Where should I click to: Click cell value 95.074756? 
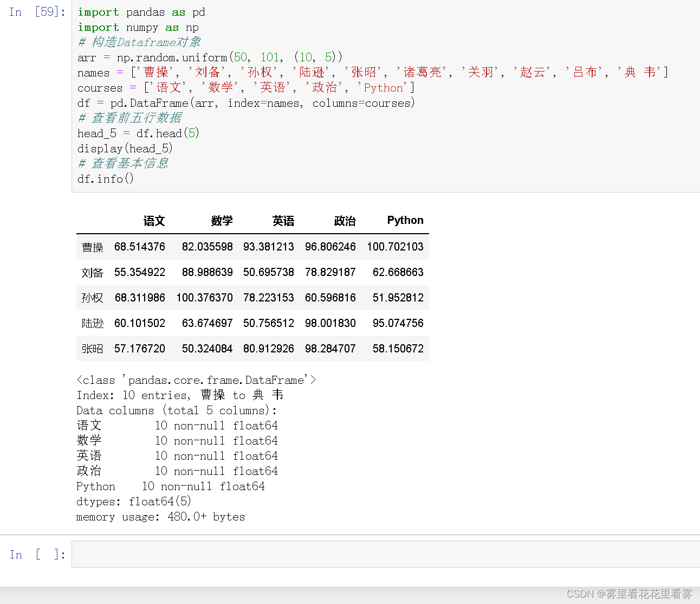click(398, 323)
